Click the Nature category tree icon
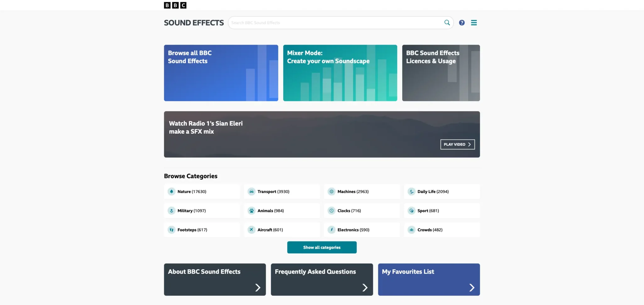This screenshot has width=644, height=305. pyautogui.click(x=171, y=191)
